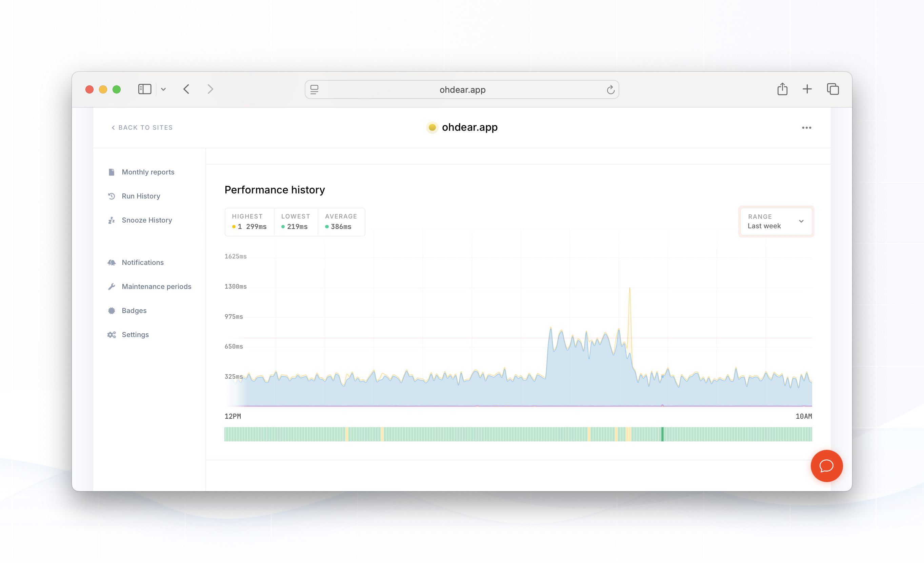The image size is (924, 563).
Task: Open a new tab with plus icon
Action: (x=807, y=89)
